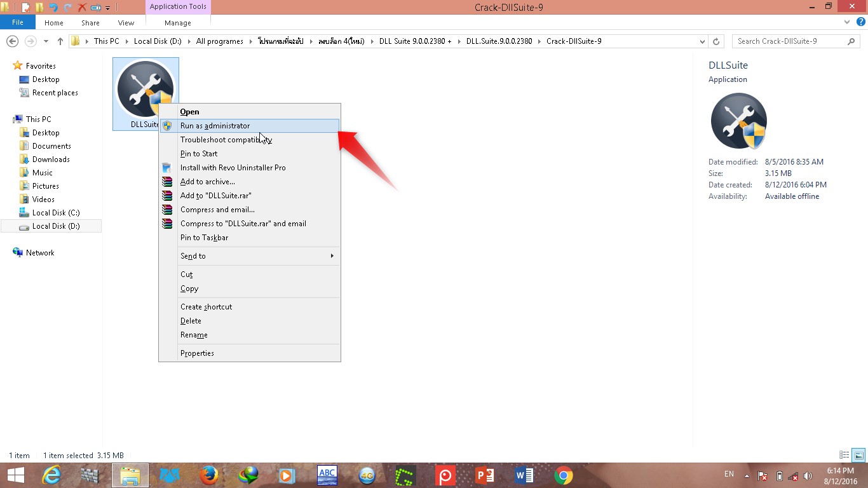Viewport: 868px width, 488px height.
Task: Choose Rename from the context menu
Action: pyautogui.click(x=249, y=335)
